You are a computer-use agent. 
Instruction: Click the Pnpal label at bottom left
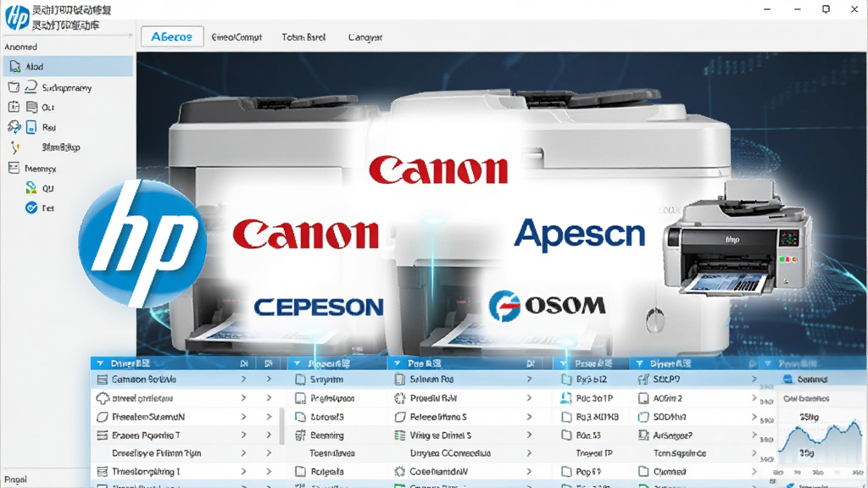tap(15, 480)
